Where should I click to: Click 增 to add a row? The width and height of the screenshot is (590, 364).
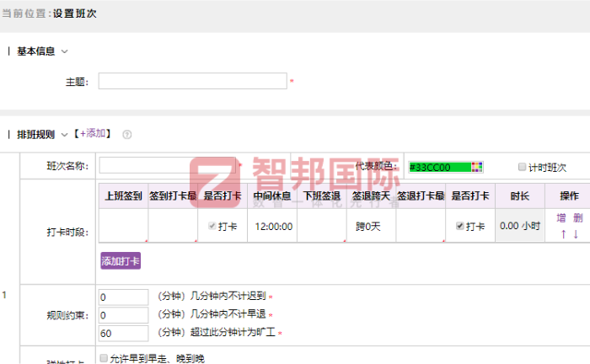click(x=561, y=218)
